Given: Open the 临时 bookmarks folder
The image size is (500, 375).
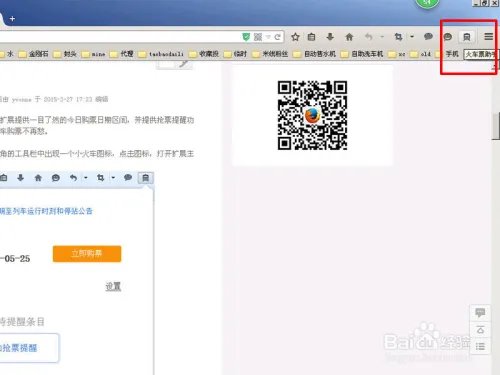Looking at the screenshot, I should coord(236,54).
